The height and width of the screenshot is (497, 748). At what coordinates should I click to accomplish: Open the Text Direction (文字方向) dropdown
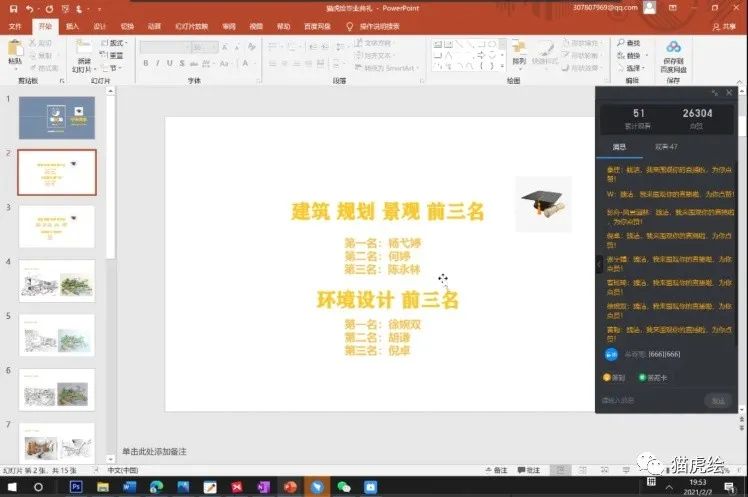tap(374, 43)
